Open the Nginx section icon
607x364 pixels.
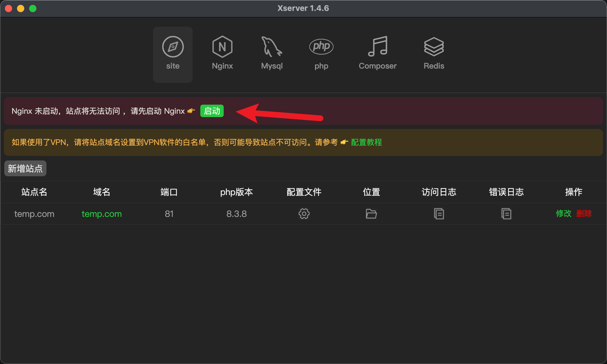tap(222, 47)
